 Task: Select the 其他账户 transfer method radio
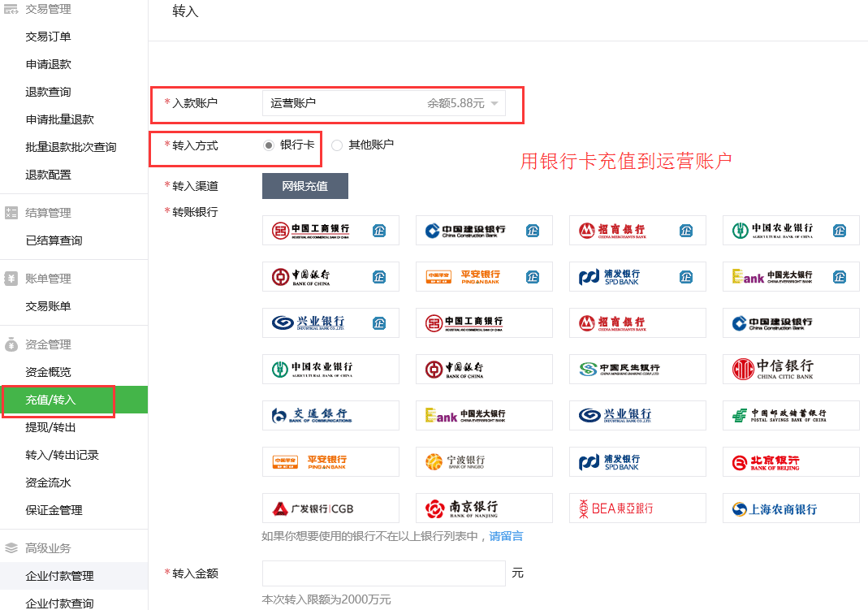coord(337,145)
